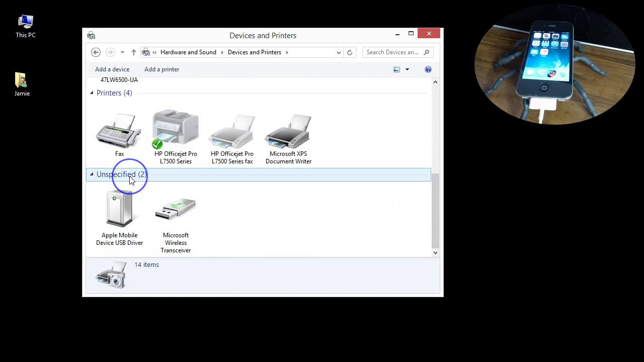Go up one folder level

coord(133,52)
